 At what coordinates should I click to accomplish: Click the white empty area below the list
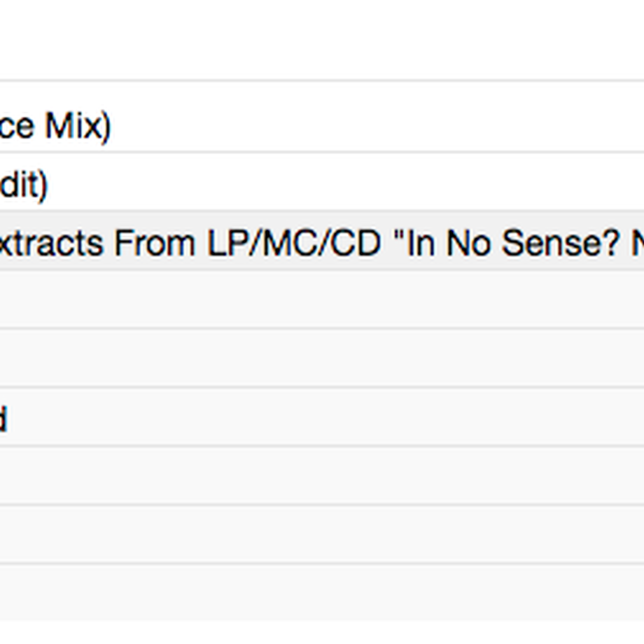(322, 633)
